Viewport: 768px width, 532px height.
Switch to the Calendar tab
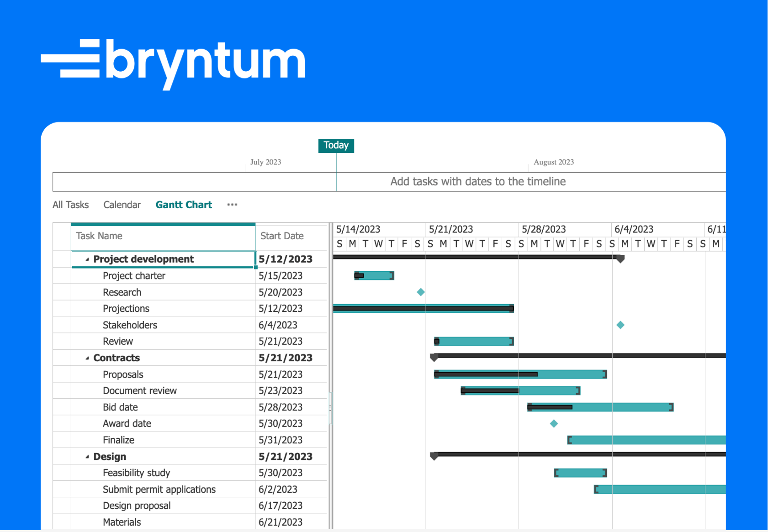tap(122, 205)
